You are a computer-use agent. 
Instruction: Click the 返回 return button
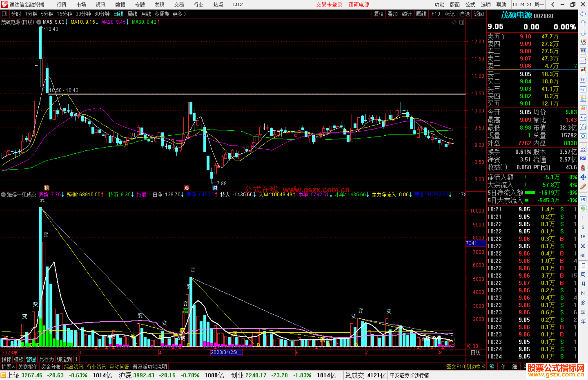(x=479, y=14)
